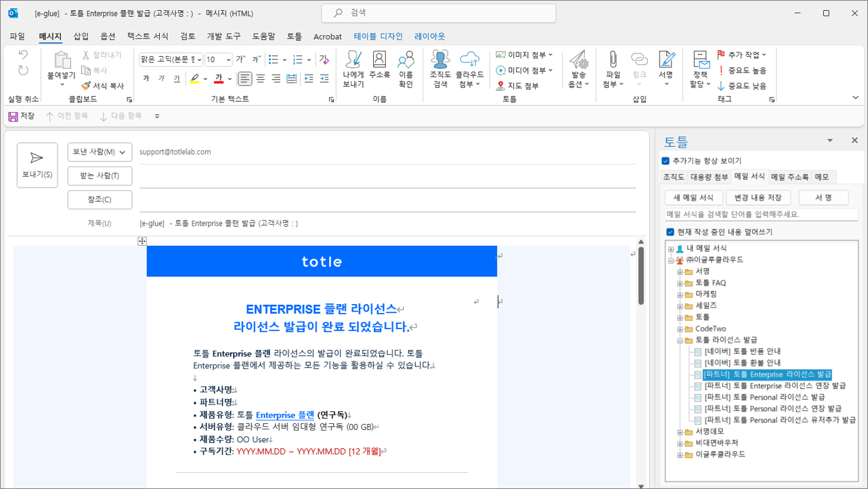Open the font name dropdown (맑은 고딕)

pyautogui.click(x=198, y=60)
